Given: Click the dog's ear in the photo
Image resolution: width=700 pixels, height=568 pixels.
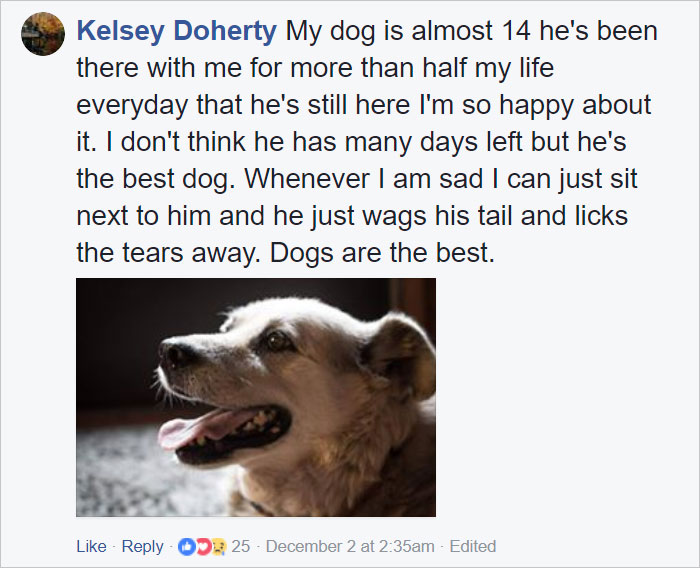Looking at the screenshot, I should point(402,357).
